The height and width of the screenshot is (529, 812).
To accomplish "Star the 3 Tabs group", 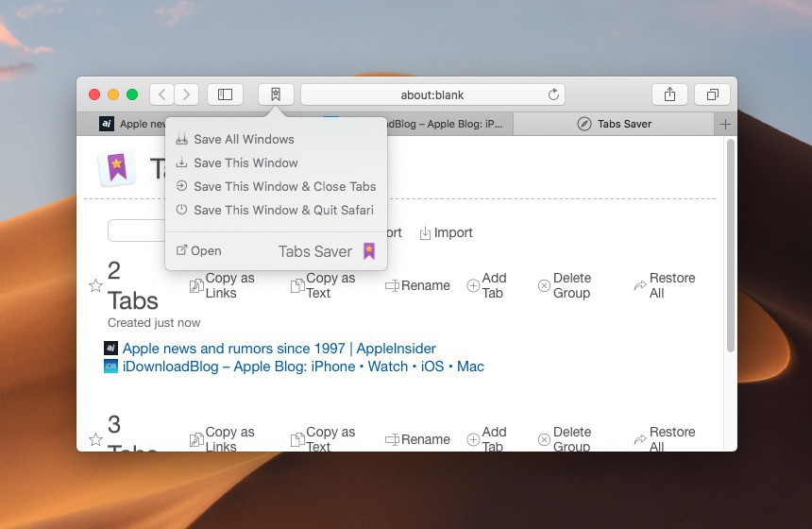I will (95, 439).
